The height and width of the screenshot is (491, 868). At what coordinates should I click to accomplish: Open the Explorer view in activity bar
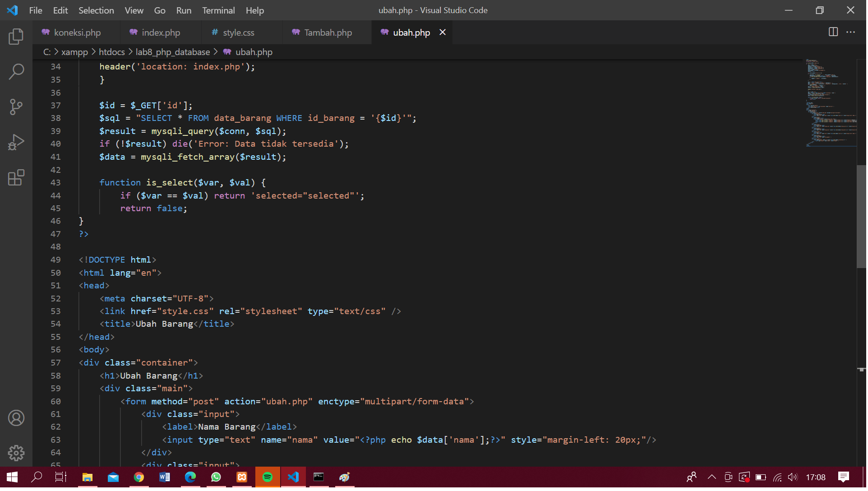(16, 37)
